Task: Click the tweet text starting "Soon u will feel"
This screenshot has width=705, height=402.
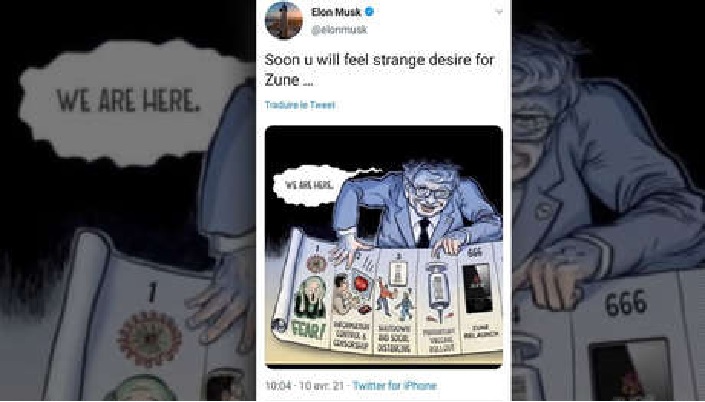Action: coord(379,70)
